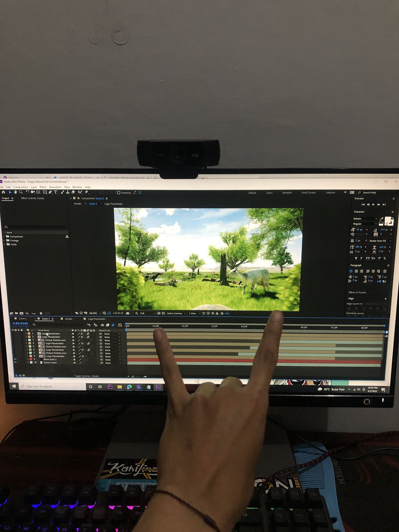Click the current time 0:00:05:05 display
The image size is (399, 532).
coord(20,324)
